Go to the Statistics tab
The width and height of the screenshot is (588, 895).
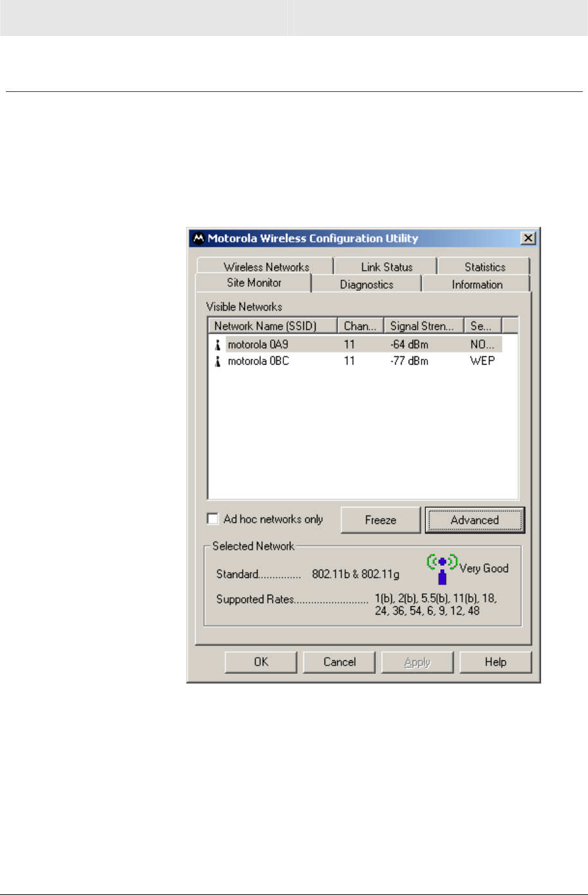pos(485,266)
